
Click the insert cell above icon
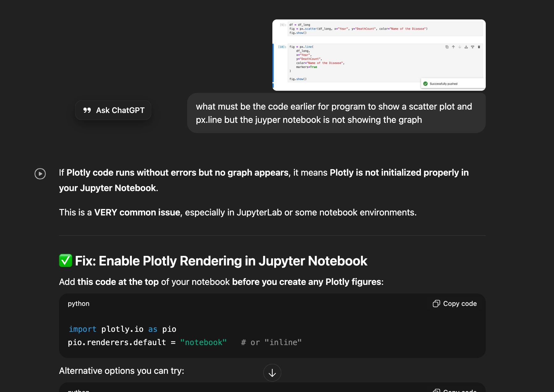(466, 47)
